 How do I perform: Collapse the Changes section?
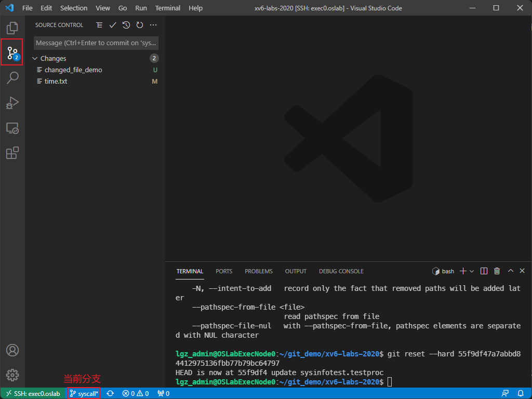[35, 59]
